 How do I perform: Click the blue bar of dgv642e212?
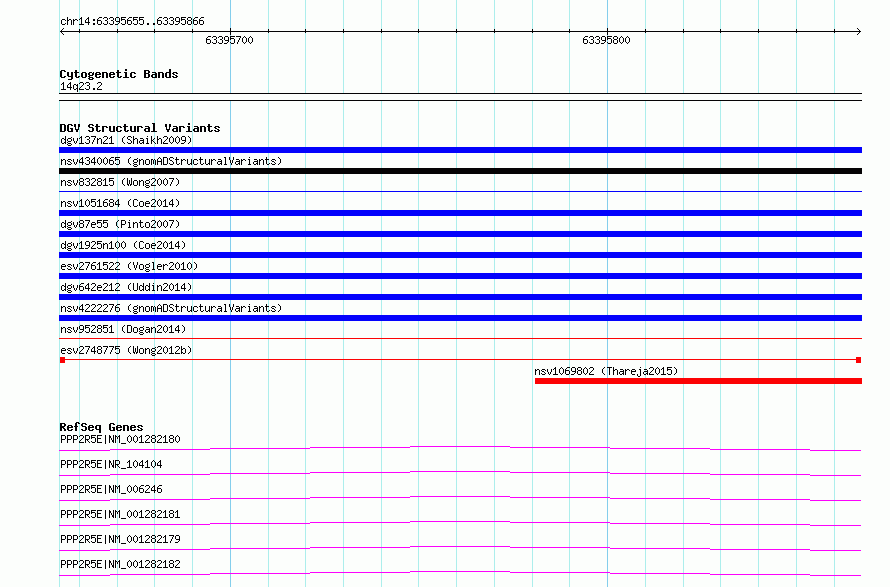pos(460,297)
